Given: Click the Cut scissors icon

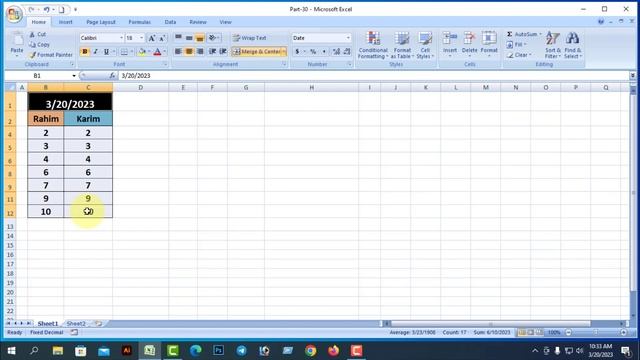Looking at the screenshot, I should 32,35.
